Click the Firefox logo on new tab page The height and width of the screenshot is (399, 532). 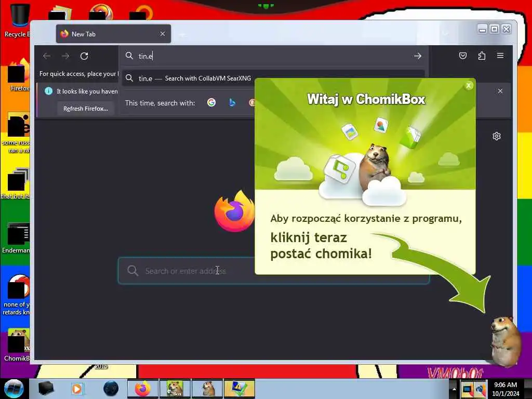pyautogui.click(x=234, y=211)
